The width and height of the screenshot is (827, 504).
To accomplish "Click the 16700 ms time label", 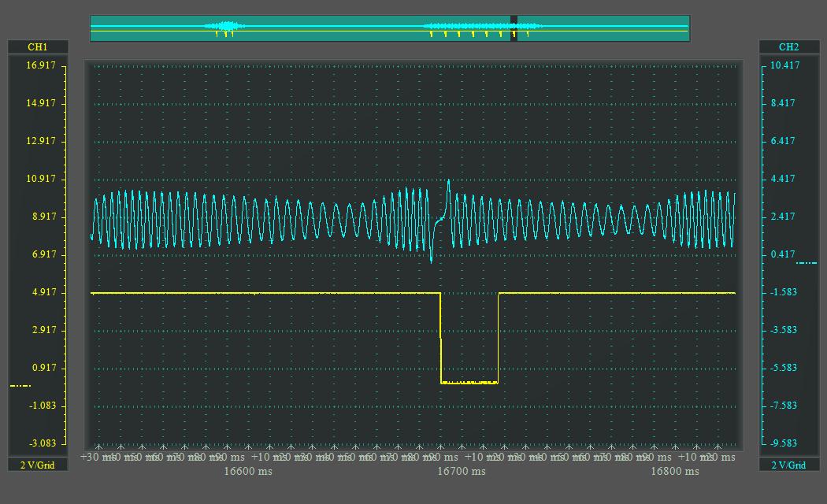I will pos(462,472).
